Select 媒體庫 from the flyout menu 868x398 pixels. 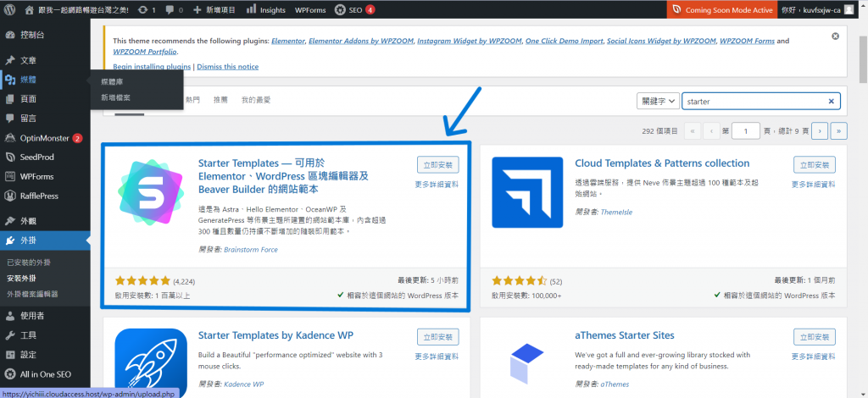[112, 82]
